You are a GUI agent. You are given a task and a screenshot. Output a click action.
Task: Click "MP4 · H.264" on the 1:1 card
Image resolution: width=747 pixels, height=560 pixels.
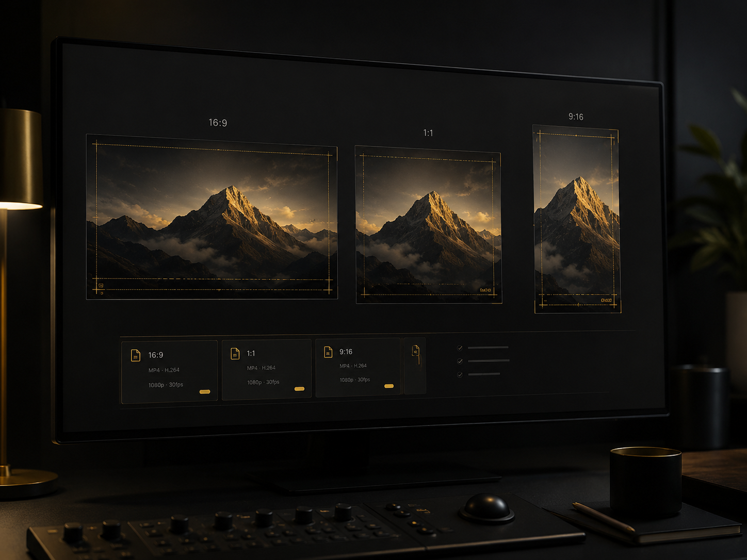coord(261,368)
